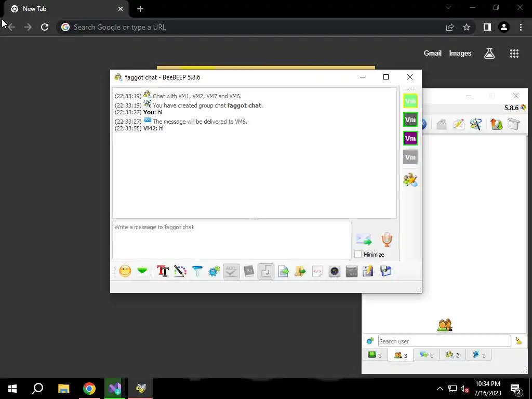Switch to blue scroll tab showing 1
Screen dimensions: 532x399
tap(478, 355)
